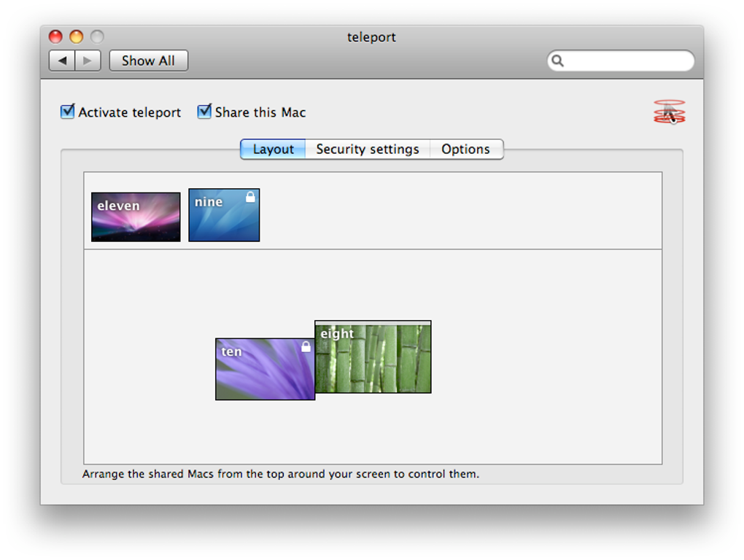Click the lock icon on the ten Mac
The image size is (744, 560).
coord(306,346)
